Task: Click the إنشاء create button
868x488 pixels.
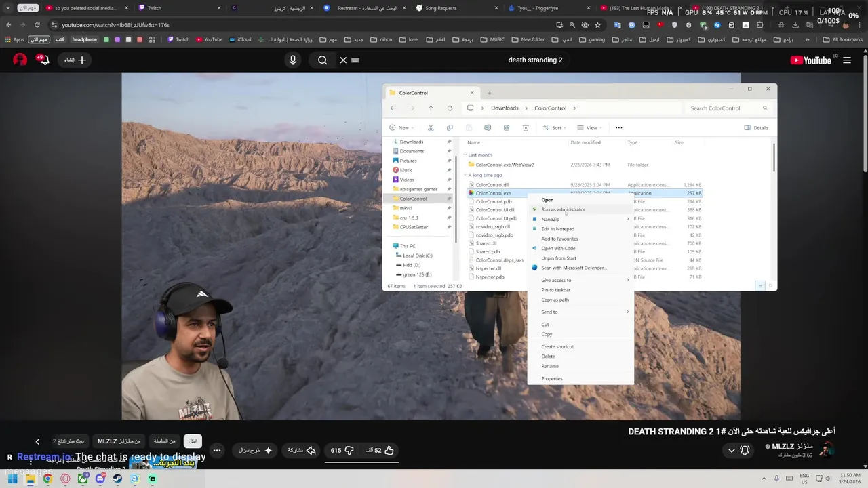Action: click(75, 60)
